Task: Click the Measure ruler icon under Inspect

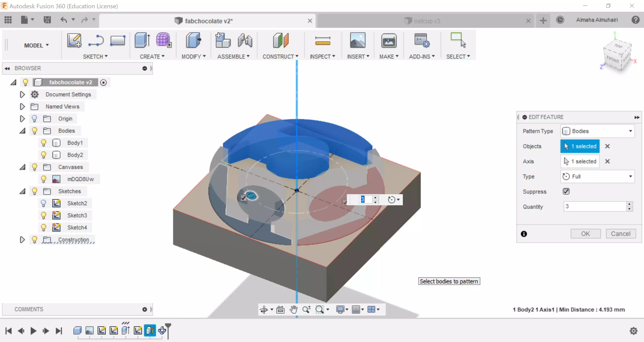Action: point(323,41)
